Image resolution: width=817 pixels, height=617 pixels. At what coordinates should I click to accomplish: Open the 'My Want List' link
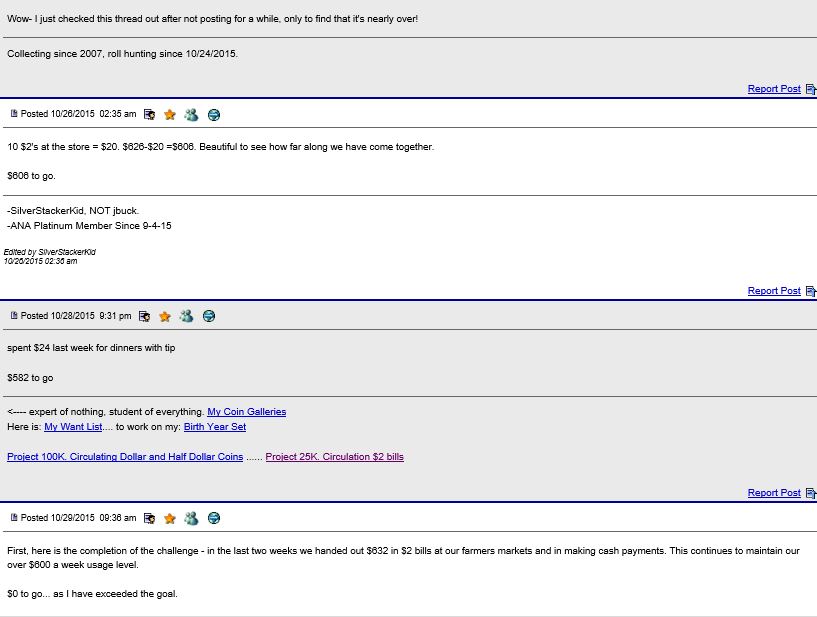coord(73,427)
